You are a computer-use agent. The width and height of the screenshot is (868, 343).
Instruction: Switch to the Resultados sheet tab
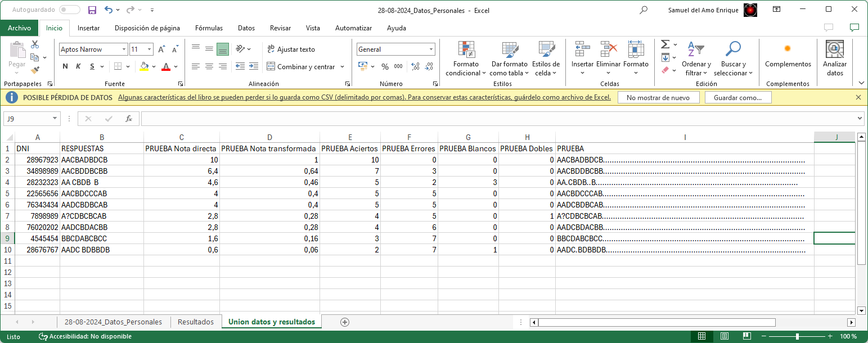click(196, 322)
